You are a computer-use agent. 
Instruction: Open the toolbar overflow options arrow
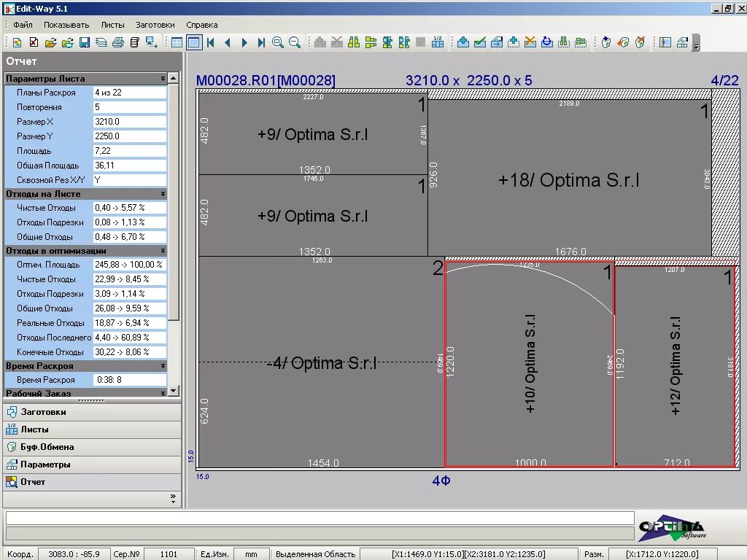696,43
